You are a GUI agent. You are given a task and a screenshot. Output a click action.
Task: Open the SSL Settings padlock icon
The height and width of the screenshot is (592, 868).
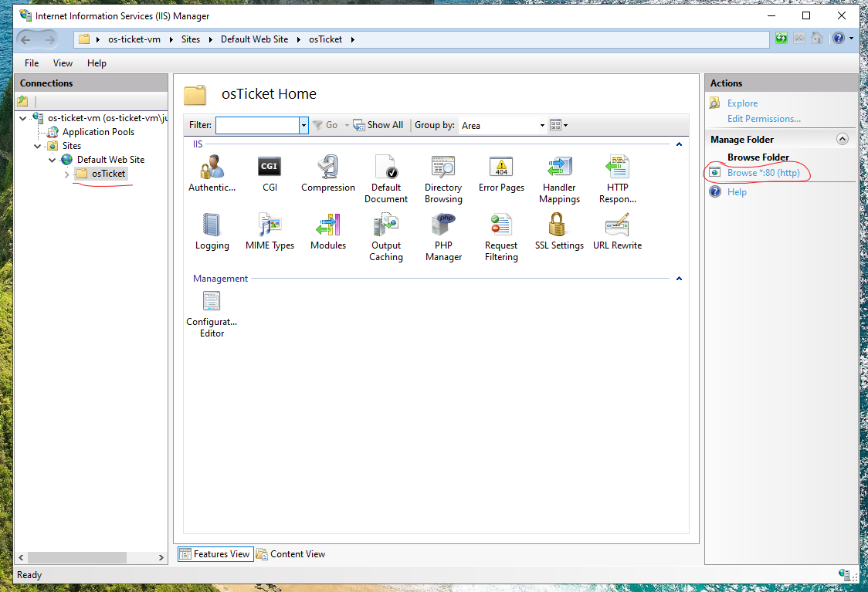(x=557, y=225)
